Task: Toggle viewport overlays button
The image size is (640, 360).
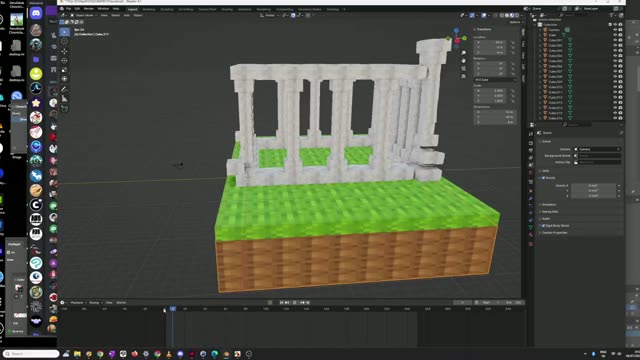Action: [x=484, y=15]
